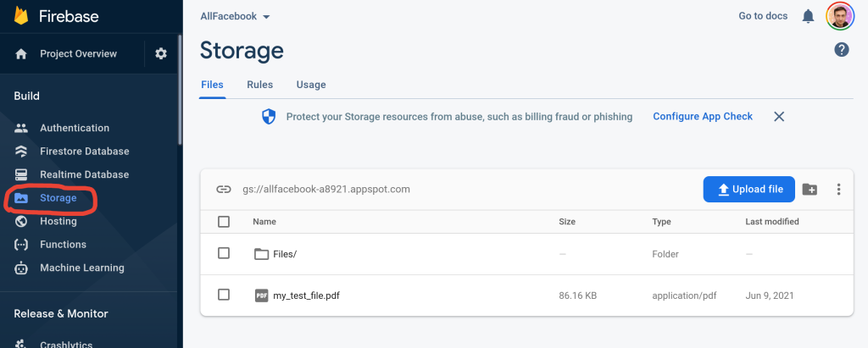Open my_test_file.pdf by name
Screen dimensions: 868x348
[x=306, y=296]
